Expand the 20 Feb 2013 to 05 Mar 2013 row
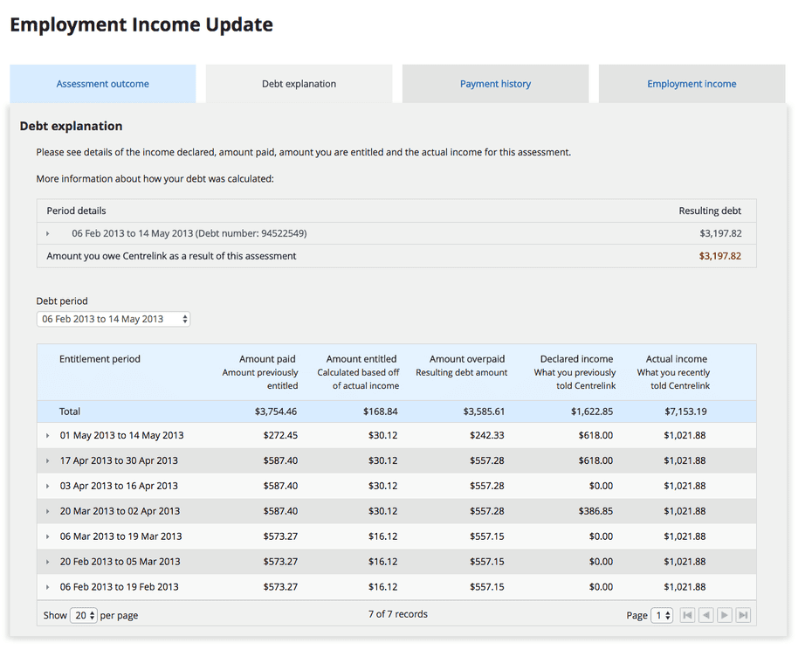 (48, 562)
